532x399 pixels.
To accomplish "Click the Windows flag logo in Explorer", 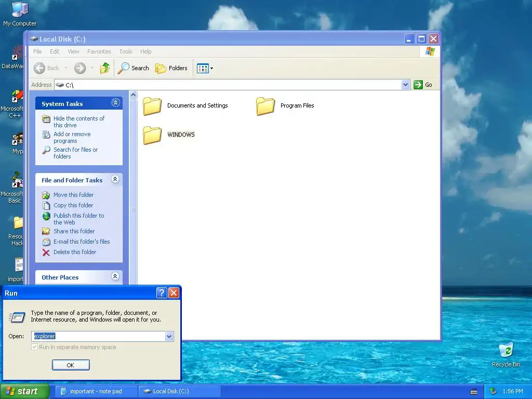I will (x=430, y=51).
